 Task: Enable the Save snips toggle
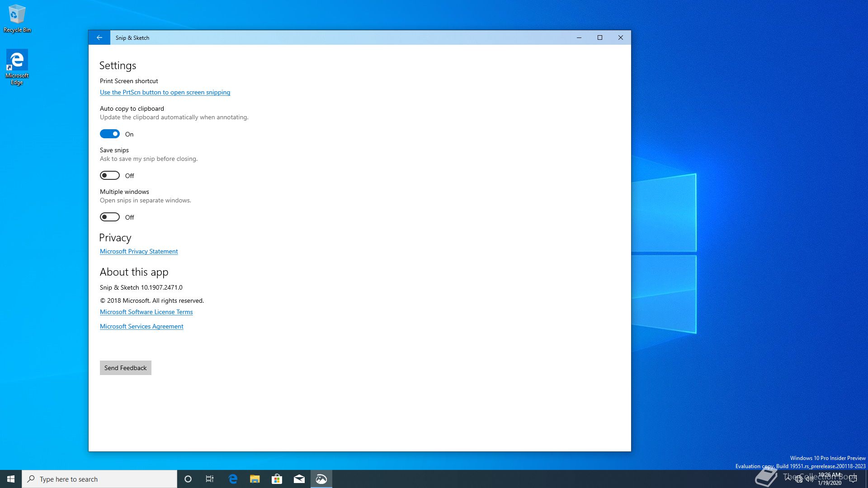point(110,175)
